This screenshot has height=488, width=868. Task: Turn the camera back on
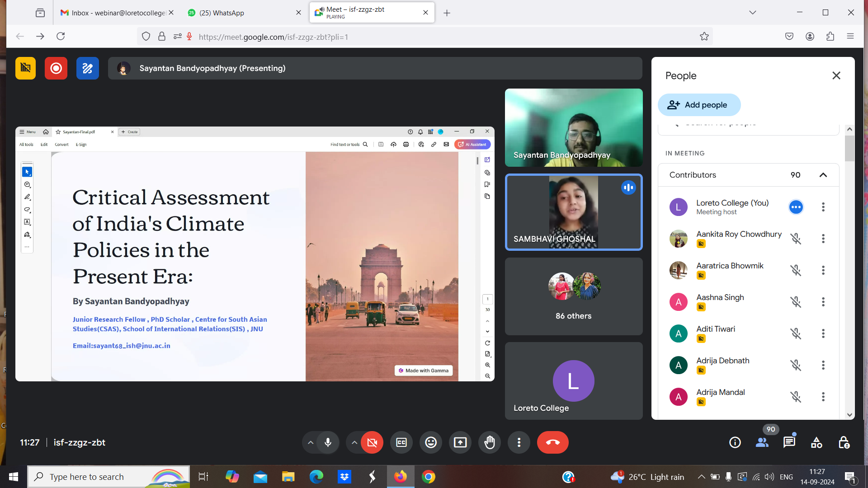(x=372, y=442)
